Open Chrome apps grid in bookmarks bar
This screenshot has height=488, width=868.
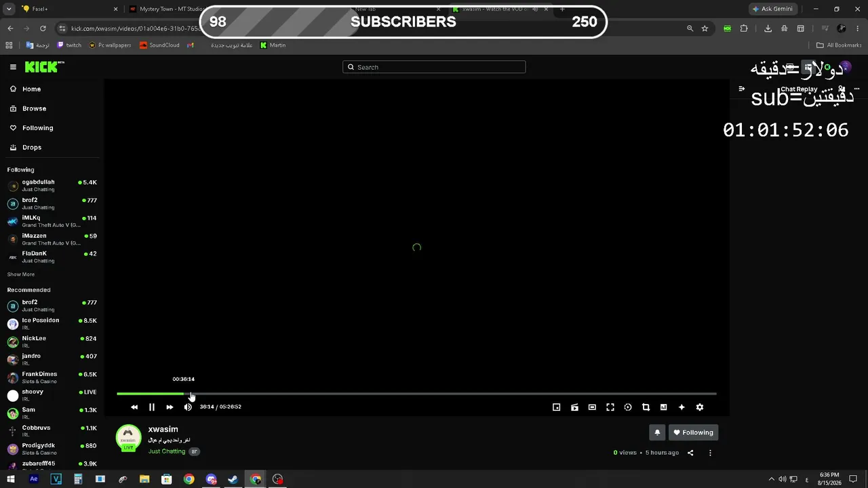click(x=9, y=45)
